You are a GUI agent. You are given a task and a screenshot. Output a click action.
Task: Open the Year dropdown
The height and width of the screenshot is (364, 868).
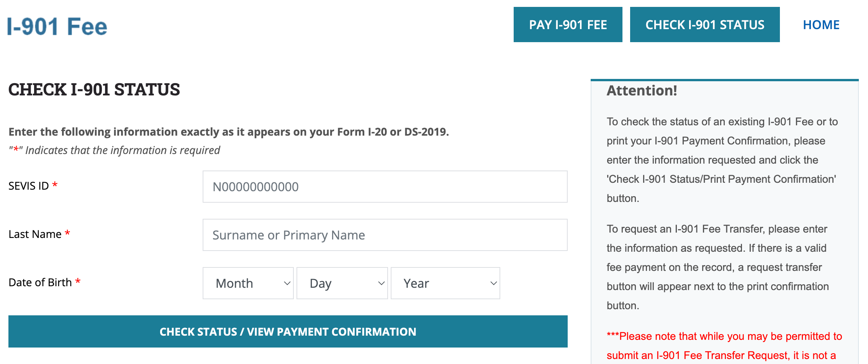click(x=445, y=283)
